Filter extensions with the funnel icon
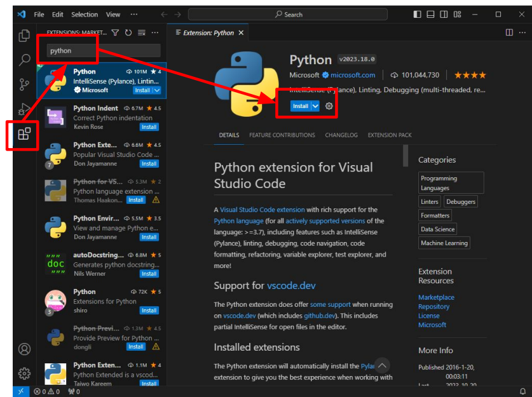The width and height of the screenshot is (532, 397). [115, 32]
